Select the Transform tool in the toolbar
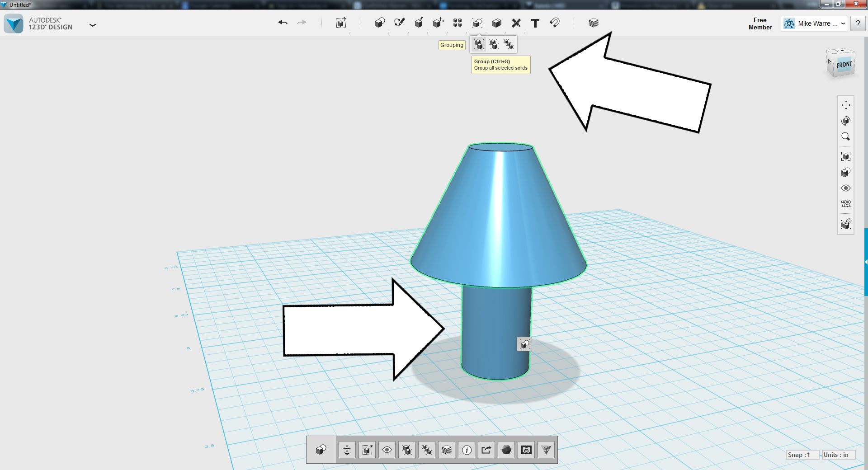Image resolution: width=868 pixels, height=470 pixels. click(341, 23)
